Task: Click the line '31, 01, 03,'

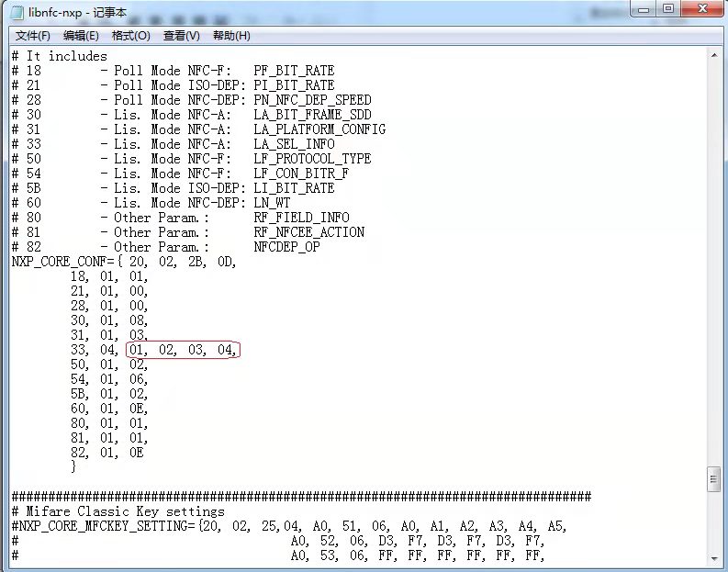Action: coord(109,335)
